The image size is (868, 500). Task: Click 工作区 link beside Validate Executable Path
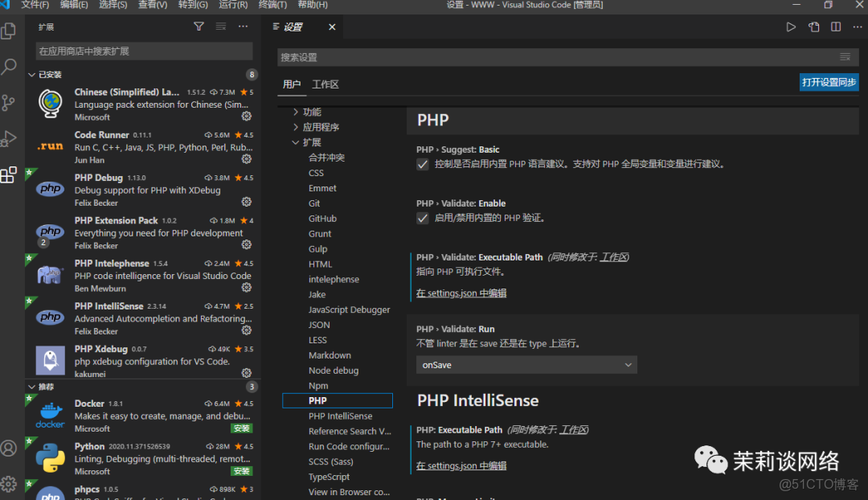click(614, 257)
